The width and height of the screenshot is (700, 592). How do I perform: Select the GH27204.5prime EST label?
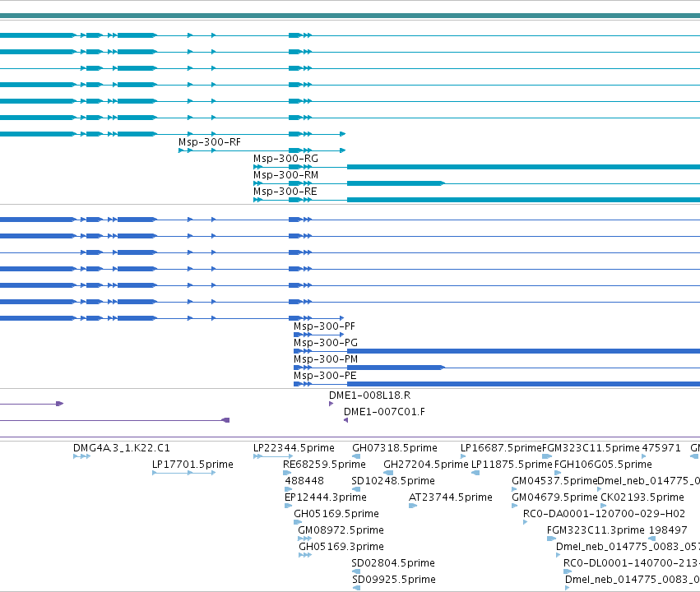426,465
